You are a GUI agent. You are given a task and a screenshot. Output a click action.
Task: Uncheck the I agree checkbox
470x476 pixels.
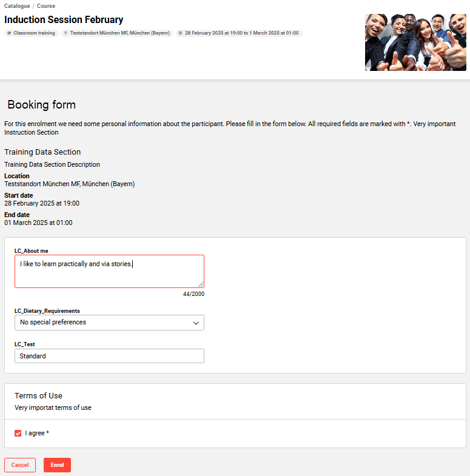coord(18,434)
